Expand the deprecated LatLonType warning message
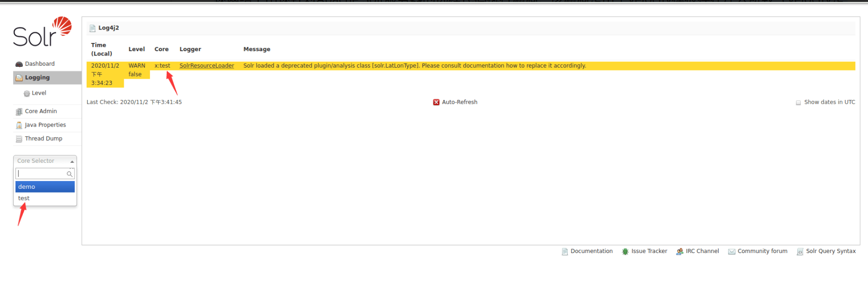The height and width of the screenshot is (297, 868). pos(414,66)
